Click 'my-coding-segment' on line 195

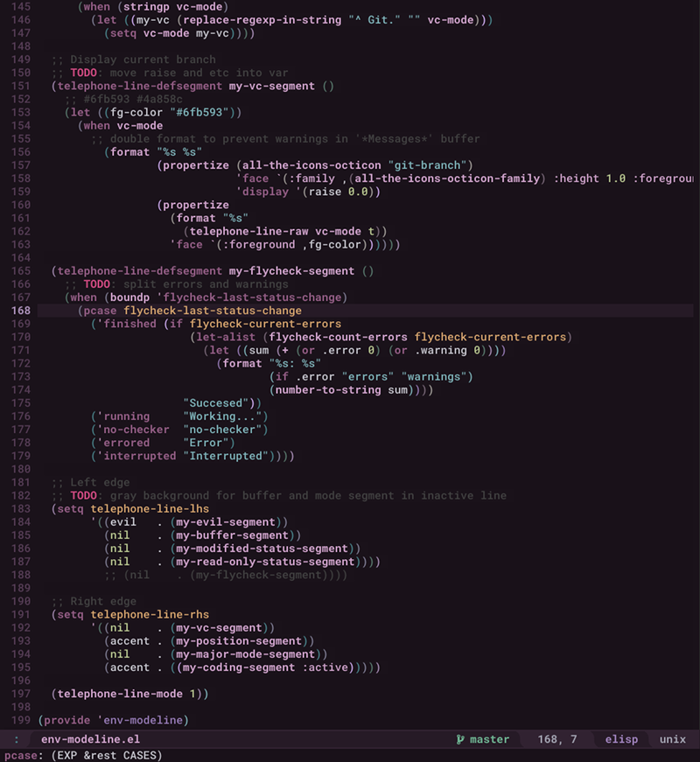pyautogui.click(x=239, y=668)
